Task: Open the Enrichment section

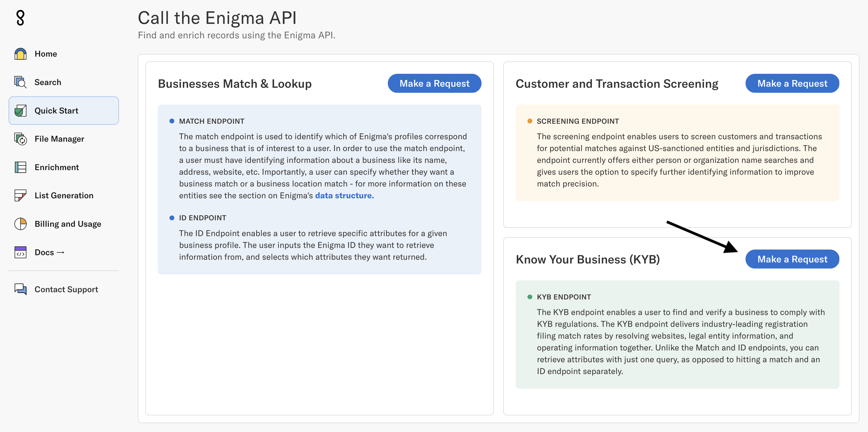Action: click(x=57, y=167)
